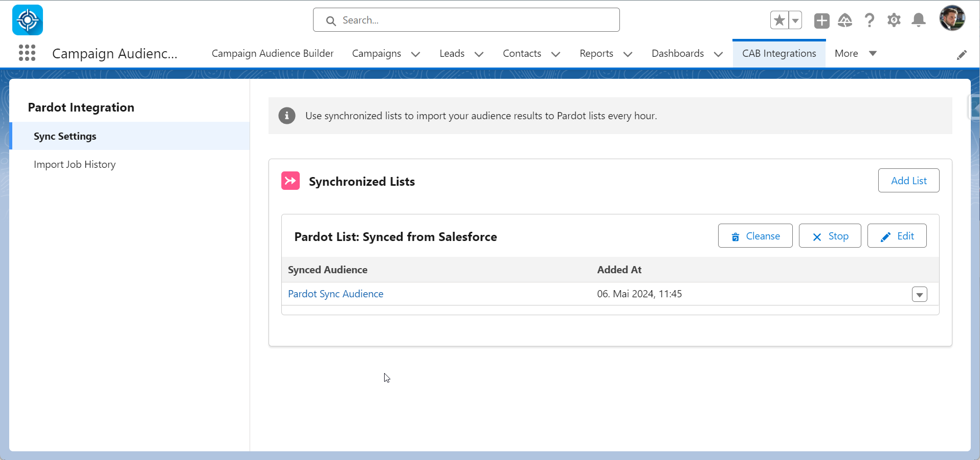The image size is (980, 460).
Task: Click the Cleanse button
Action: [755, 236]
